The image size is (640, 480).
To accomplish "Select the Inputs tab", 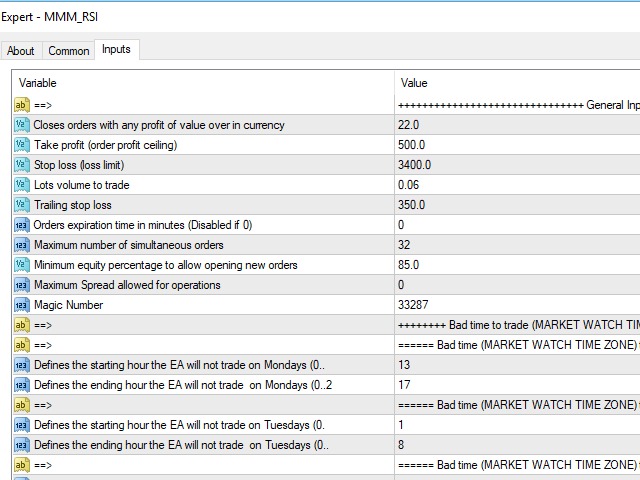I will [116, 49].
